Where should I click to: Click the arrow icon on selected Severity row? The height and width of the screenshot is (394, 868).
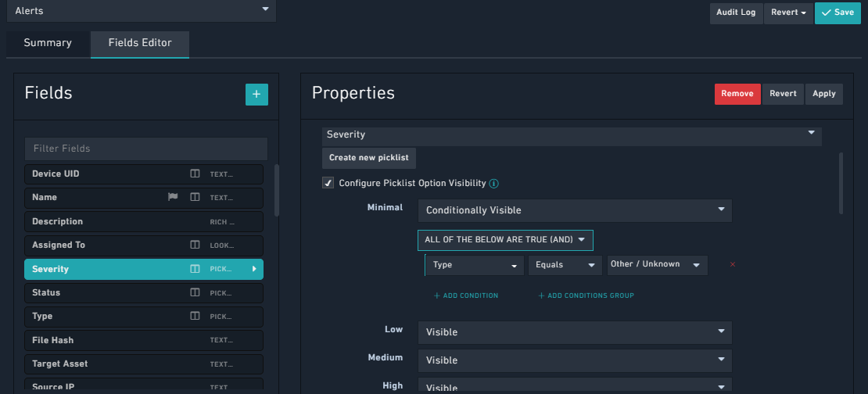[x=255, y=269]
